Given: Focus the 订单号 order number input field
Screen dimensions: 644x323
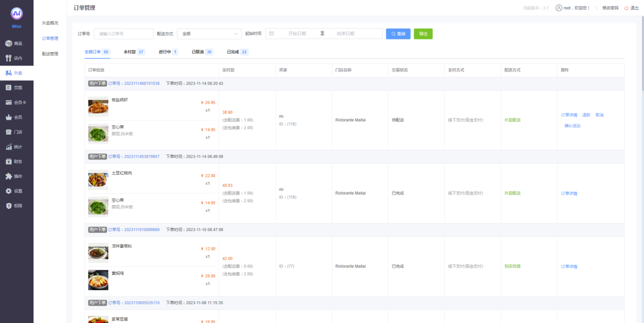Looking at the screenshot, I should click(x=124, y=34).
